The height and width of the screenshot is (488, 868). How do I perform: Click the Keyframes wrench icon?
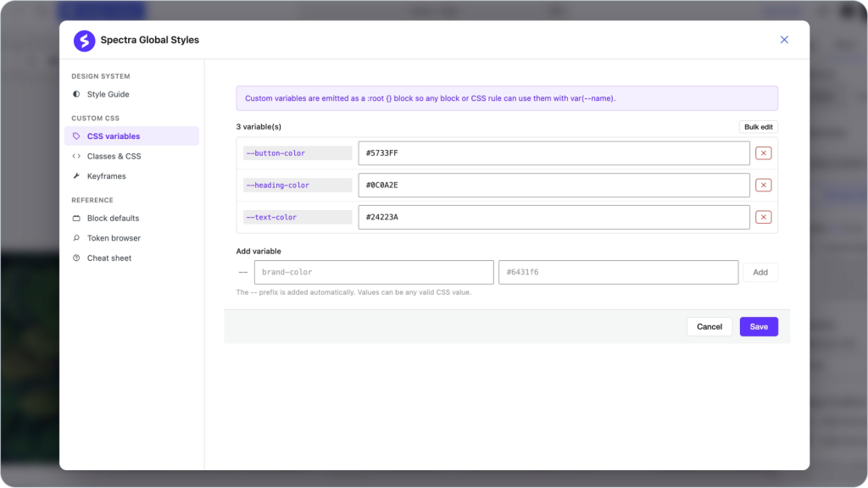[76, 176]
